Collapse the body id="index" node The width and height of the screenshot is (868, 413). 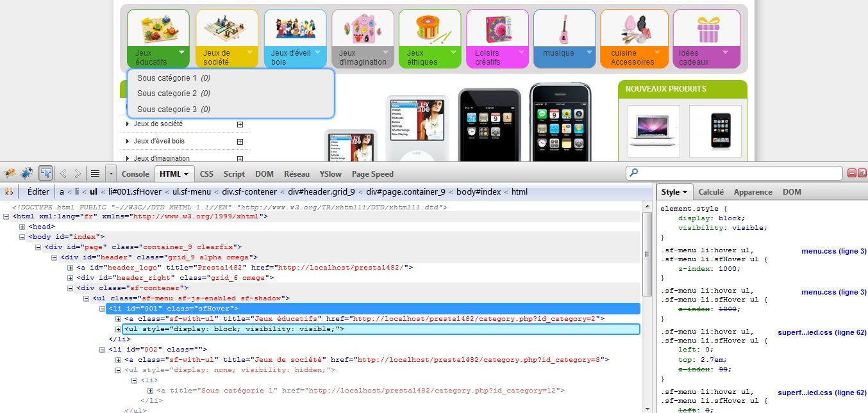click(22, 237)
